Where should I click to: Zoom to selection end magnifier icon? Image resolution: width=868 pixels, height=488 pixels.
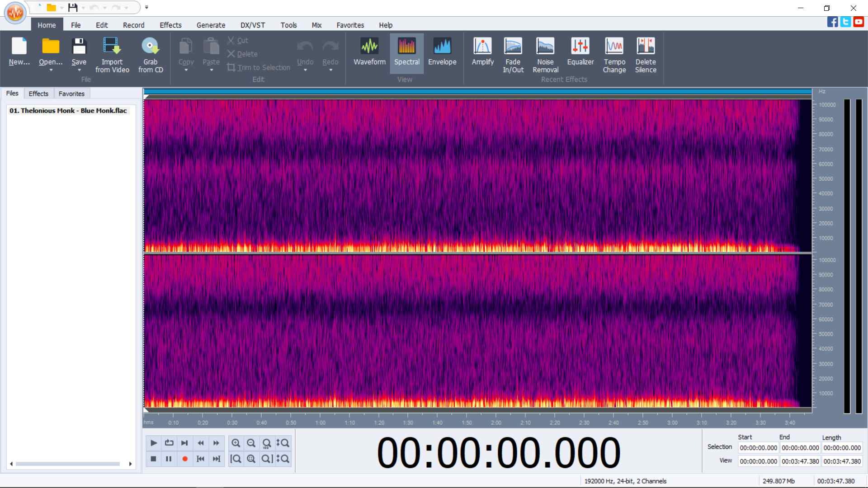point(267,459)
